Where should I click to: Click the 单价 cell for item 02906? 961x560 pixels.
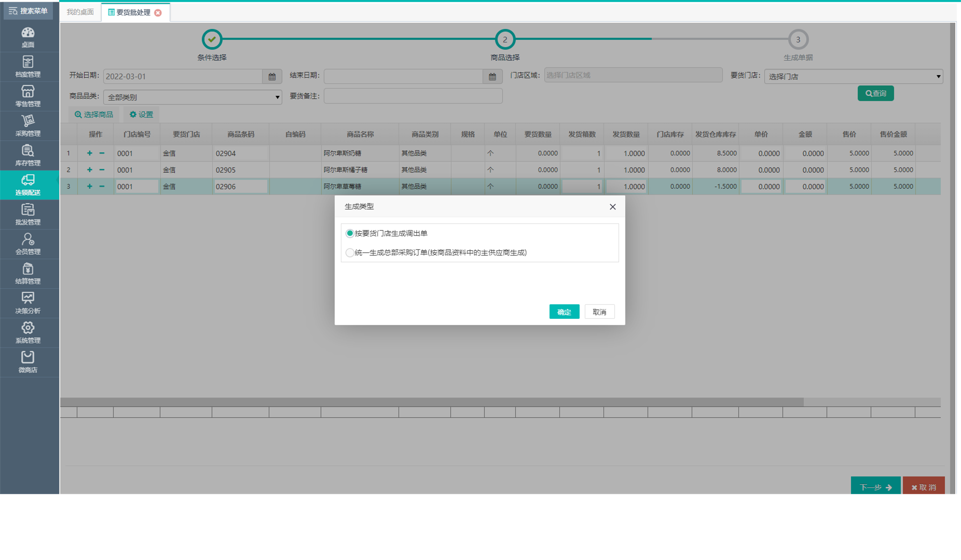pos(761,186)
